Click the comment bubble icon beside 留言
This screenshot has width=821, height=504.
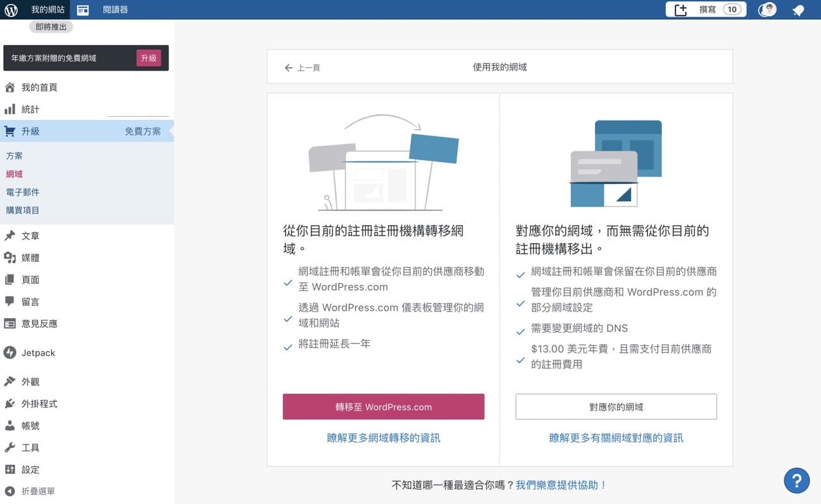tap(10, 301)
